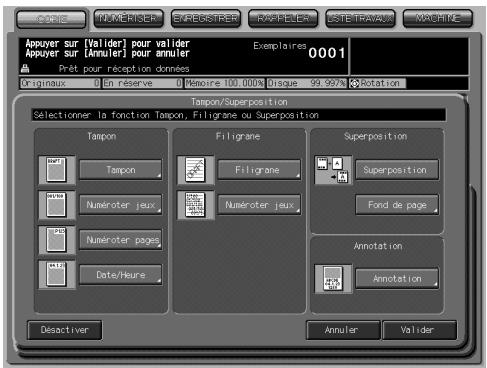Click the En réserve 0 status field
The width and height of the screenshot is (487, 368).
142,83
